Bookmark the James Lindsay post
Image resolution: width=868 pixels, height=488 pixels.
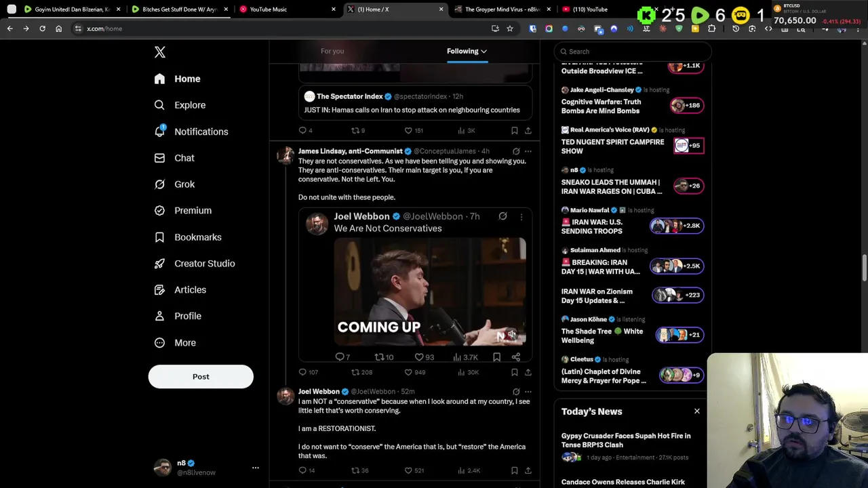point(514,372)
